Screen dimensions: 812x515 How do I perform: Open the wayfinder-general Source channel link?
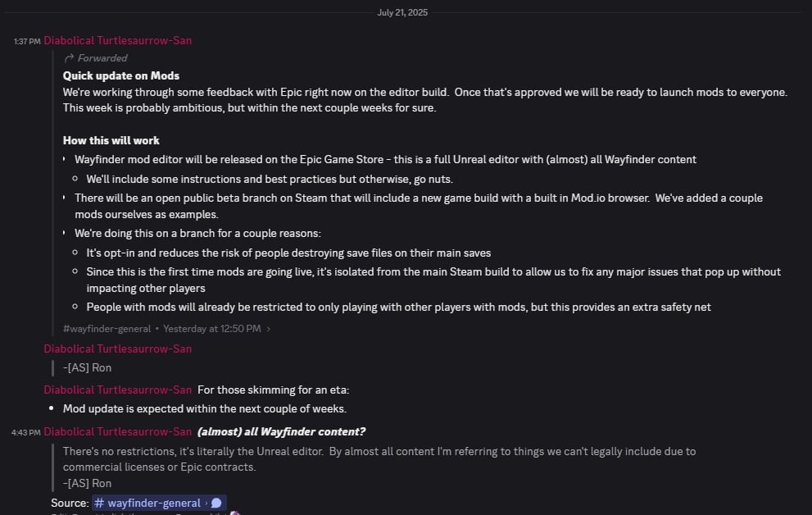(154, 503)
